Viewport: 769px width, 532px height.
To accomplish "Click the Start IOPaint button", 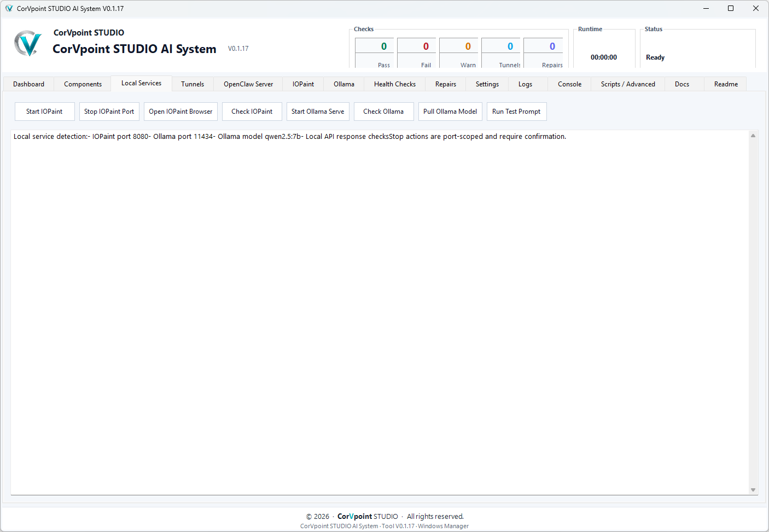I will 44,112.
